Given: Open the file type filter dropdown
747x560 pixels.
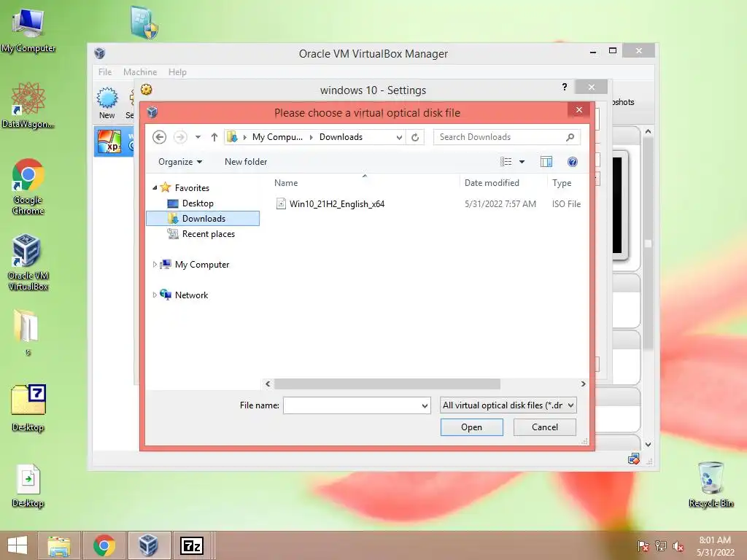Looking at the screenshot, I should (x=508, y=405).
